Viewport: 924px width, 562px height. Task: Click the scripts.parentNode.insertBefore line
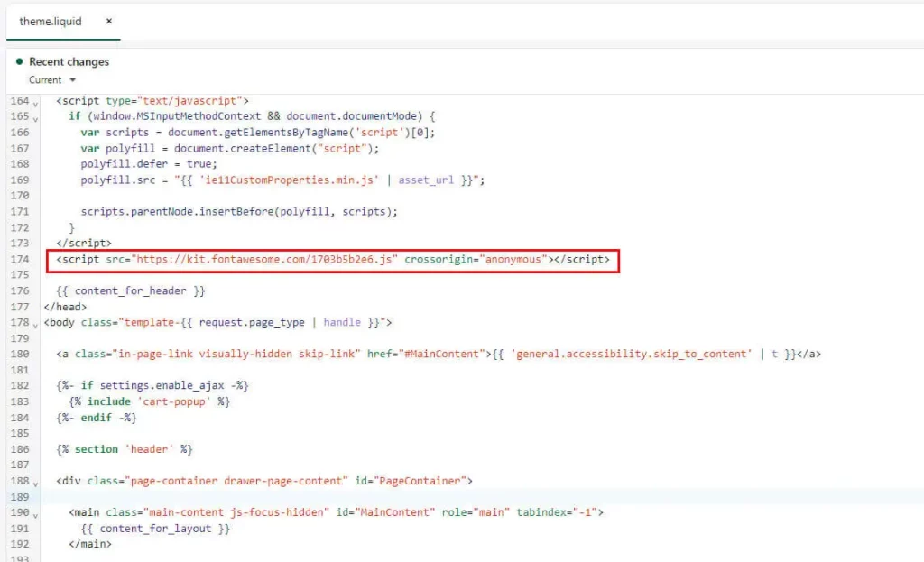[x=239, y=211]
